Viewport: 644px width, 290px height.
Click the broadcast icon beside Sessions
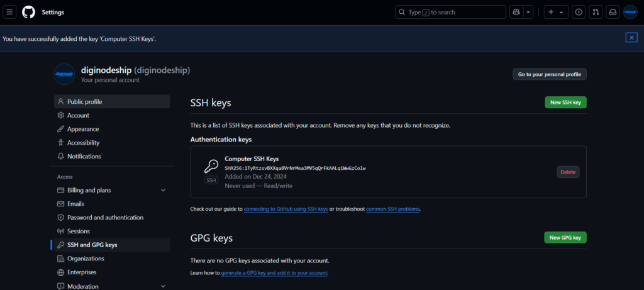61,231
